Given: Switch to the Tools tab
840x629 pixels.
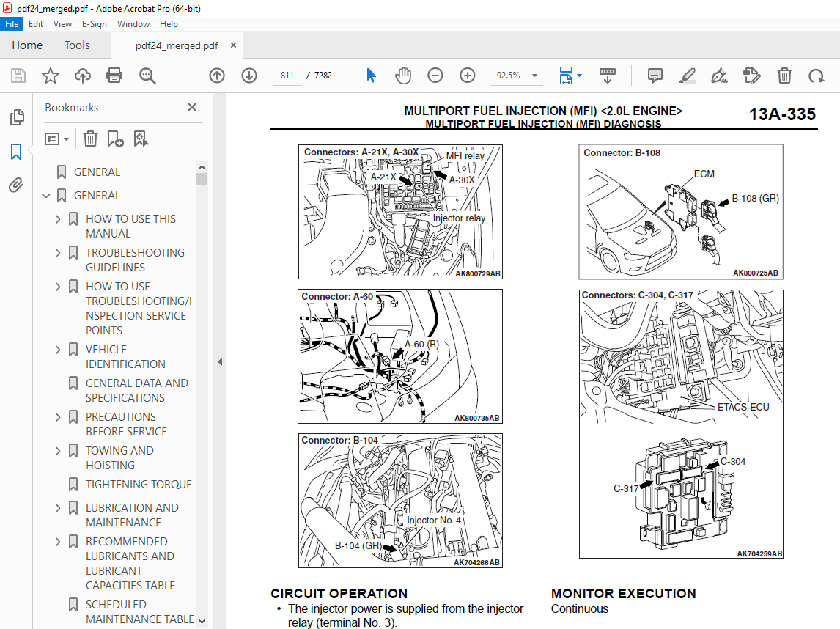Looking at the screenshot, I should point(77,45).
